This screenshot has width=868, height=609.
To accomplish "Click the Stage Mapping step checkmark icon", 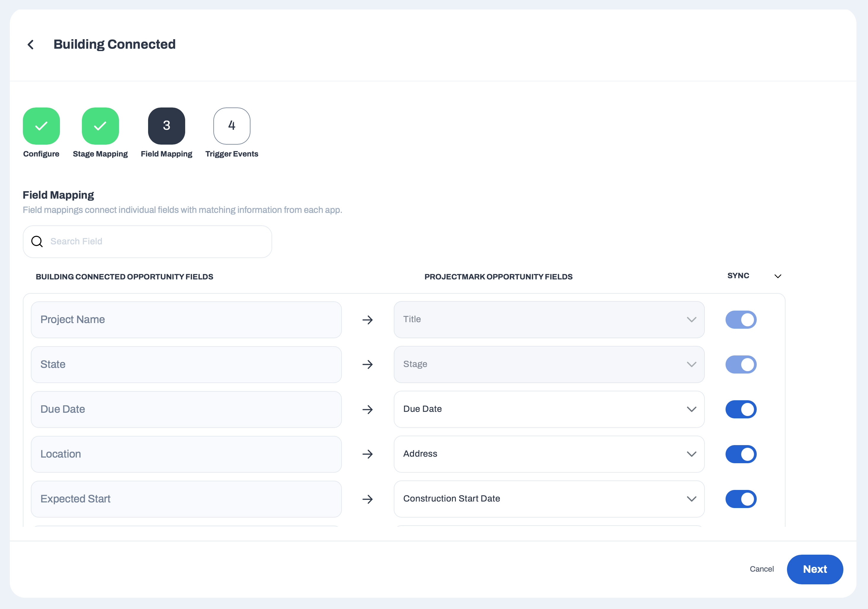I will [x=100, y=126].
